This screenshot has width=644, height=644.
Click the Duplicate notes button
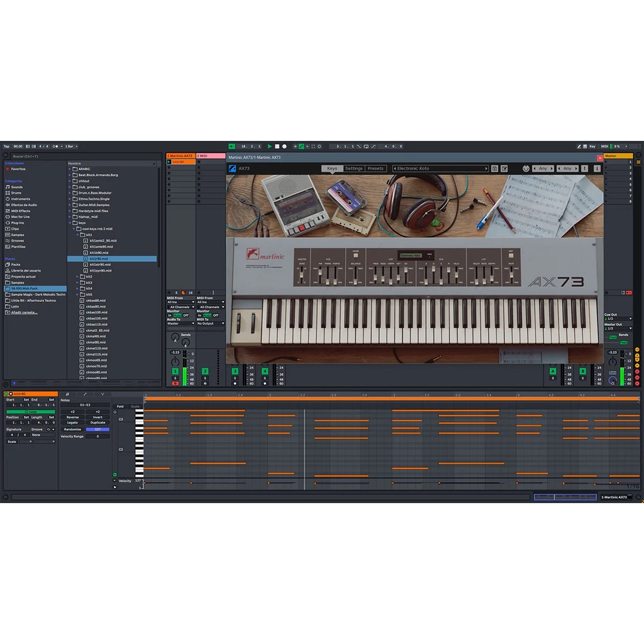pyautogui.click(x=97, y=423)
